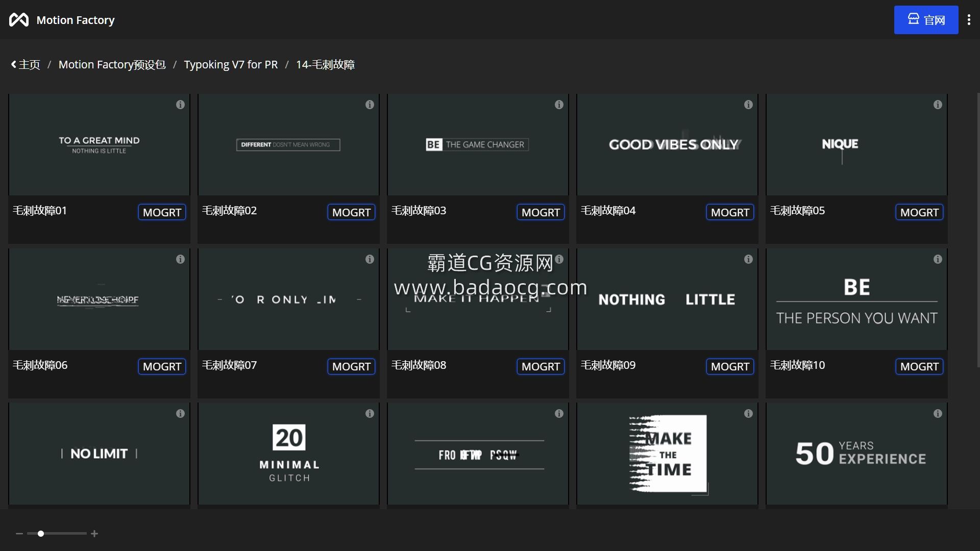Click MOGRT button for 毛刺故障09
Viewport: 980px width, 551px height.
click(x=730, y=366)
